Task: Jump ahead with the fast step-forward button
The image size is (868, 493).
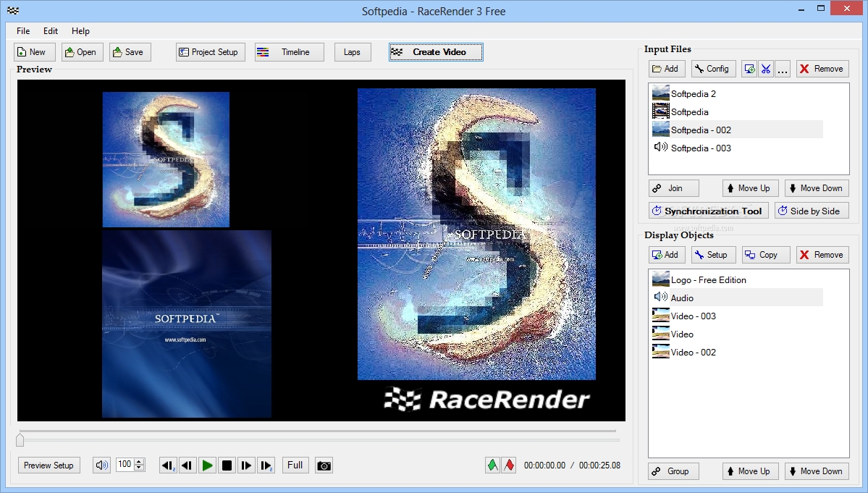Action: (x=266, y=465)
